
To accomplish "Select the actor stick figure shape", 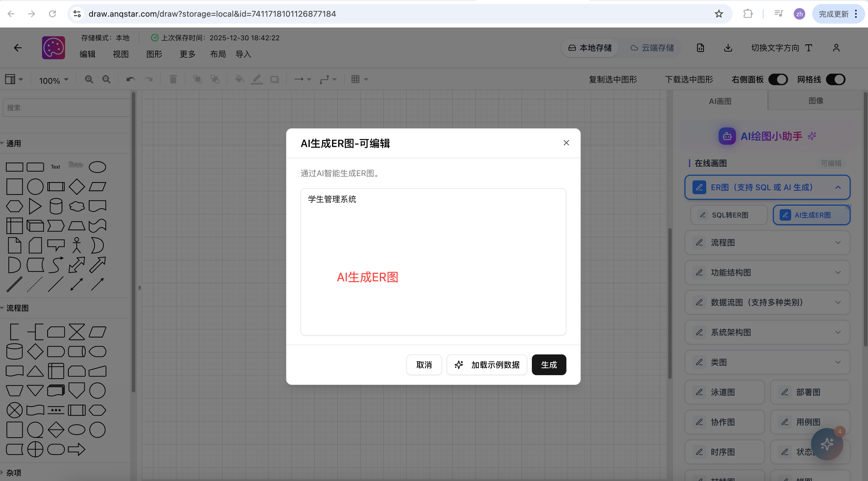I will tap(77, 245).
